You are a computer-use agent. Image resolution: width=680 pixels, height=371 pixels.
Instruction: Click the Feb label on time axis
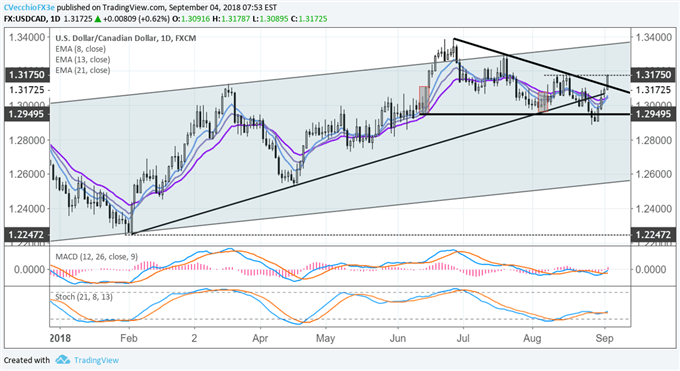tap(129, 338)
